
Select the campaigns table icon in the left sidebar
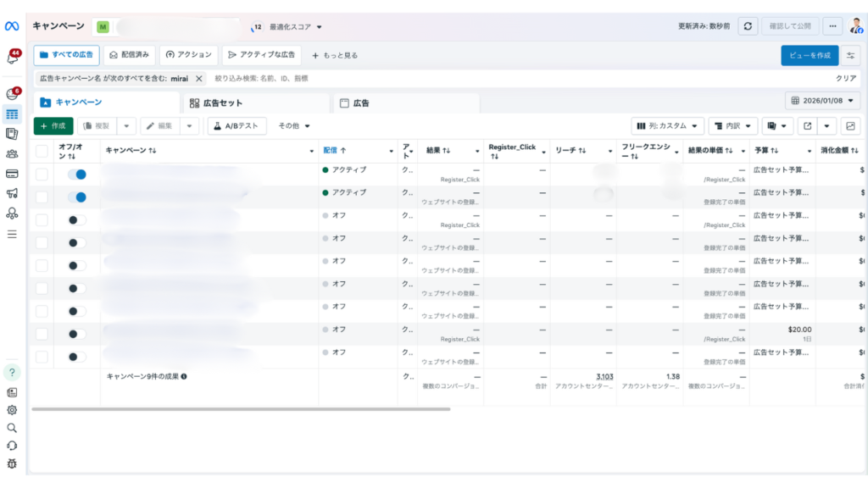tap(11, 113)
